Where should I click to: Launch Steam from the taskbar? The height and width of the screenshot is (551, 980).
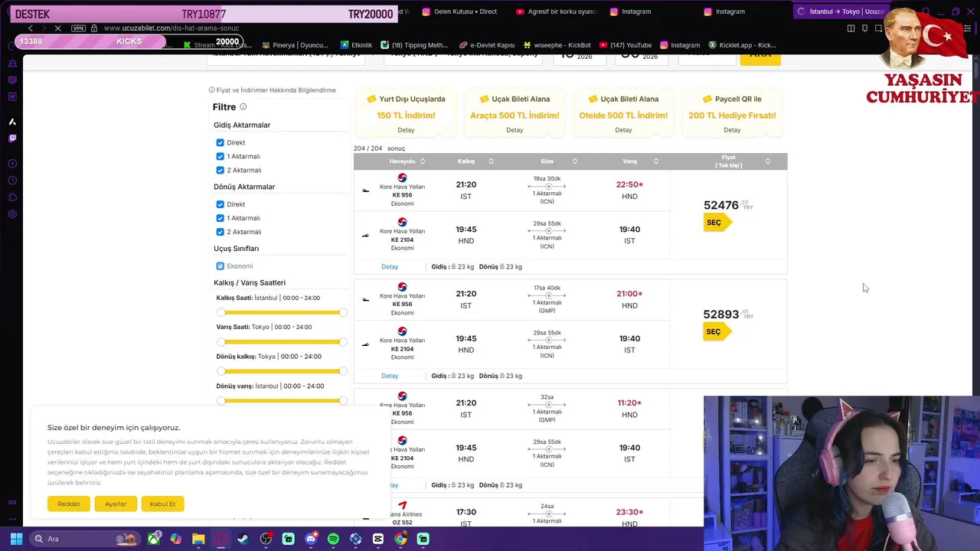(x=243, y=539)
